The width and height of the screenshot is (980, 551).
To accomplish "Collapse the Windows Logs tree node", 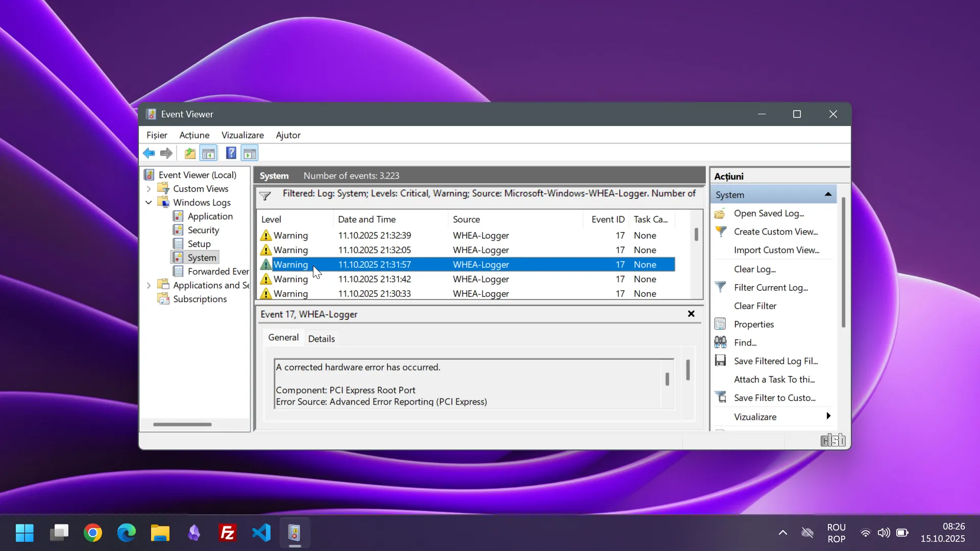I will [x=149, y=203].
